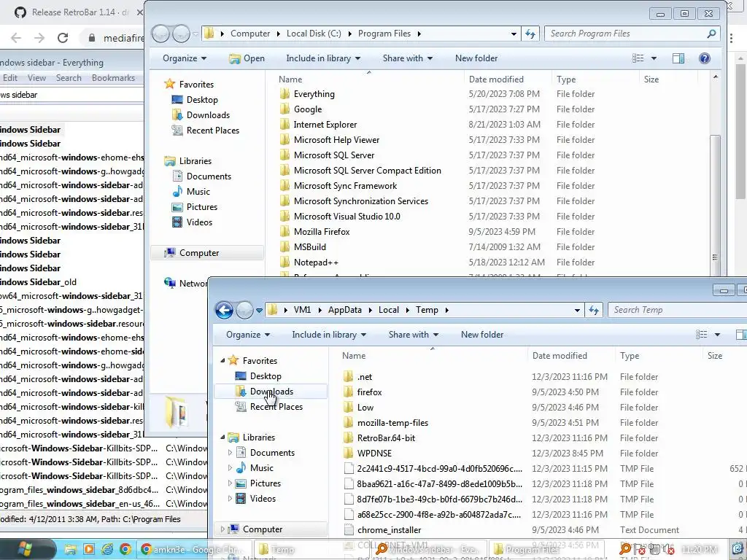Screen dimensions: 747x560
Task: Click Local Disk (C:) breadcrumb
Action: point(314,34)
